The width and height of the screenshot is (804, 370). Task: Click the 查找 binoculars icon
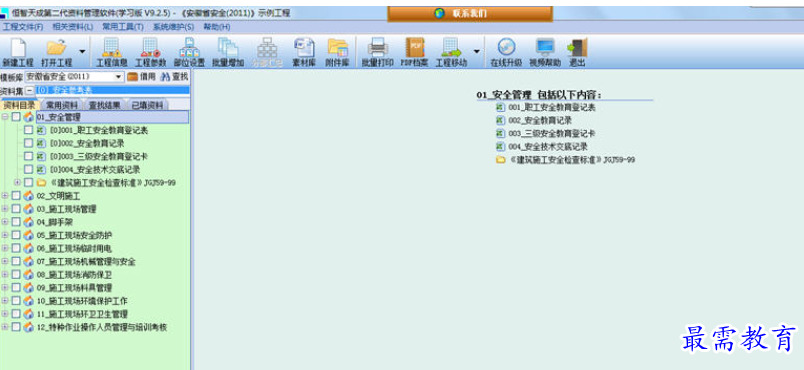point(165,77)
